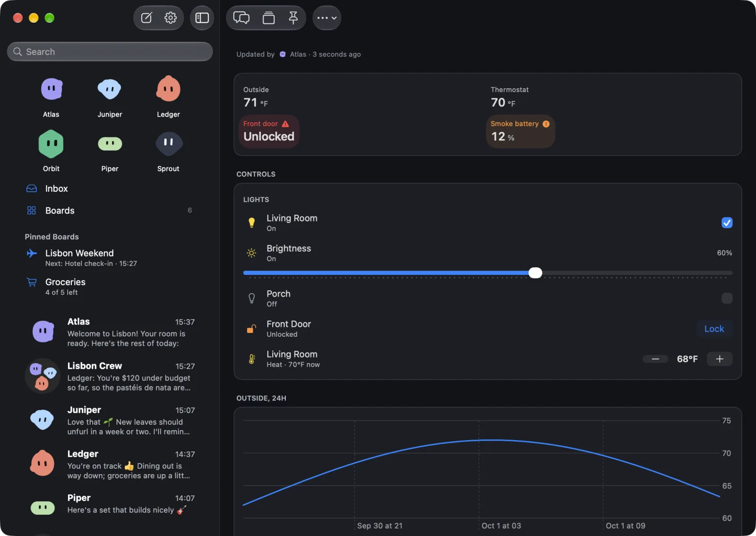Viewport: 756px width, 536px height.
Task: Click the Boards count 6
Action: (x=190, y=211)
